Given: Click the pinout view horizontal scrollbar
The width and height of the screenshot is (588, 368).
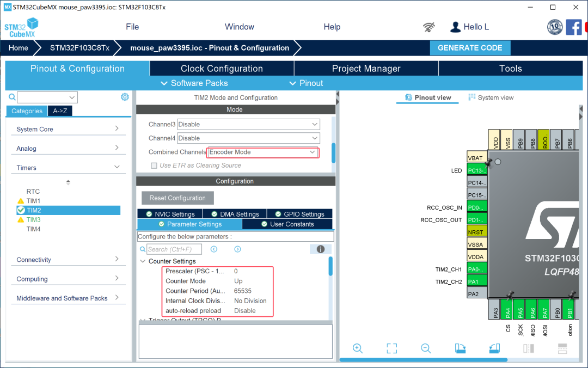Looking at the screenshot, I should point(424,360).
